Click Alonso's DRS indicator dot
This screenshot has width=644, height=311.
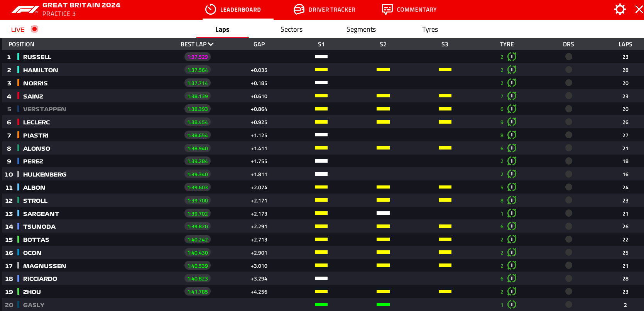click(x=568, y=148)
